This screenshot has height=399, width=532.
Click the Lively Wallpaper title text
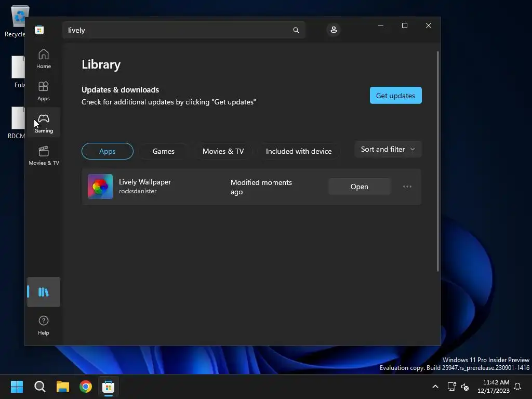point(145,182)
